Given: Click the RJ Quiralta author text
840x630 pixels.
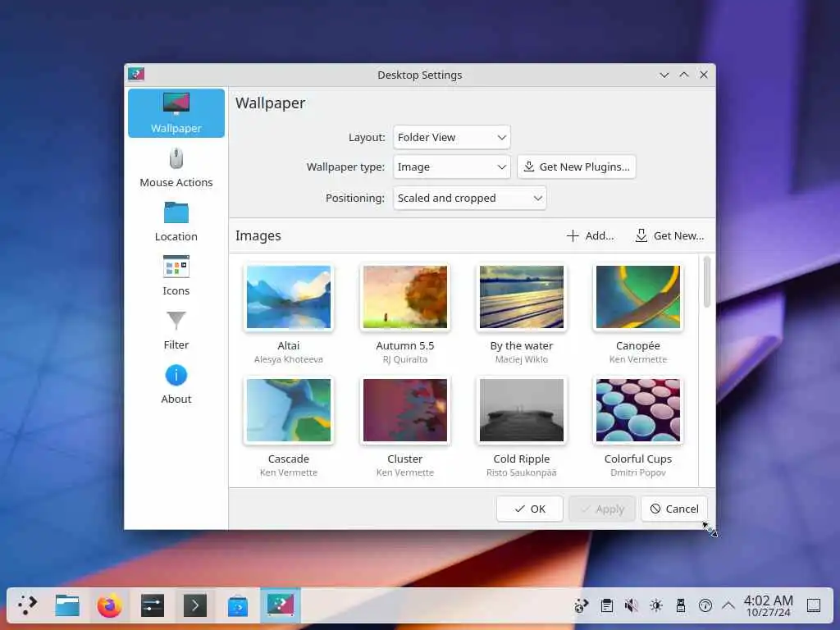Looking at the screenshot, I should [405, 359].
